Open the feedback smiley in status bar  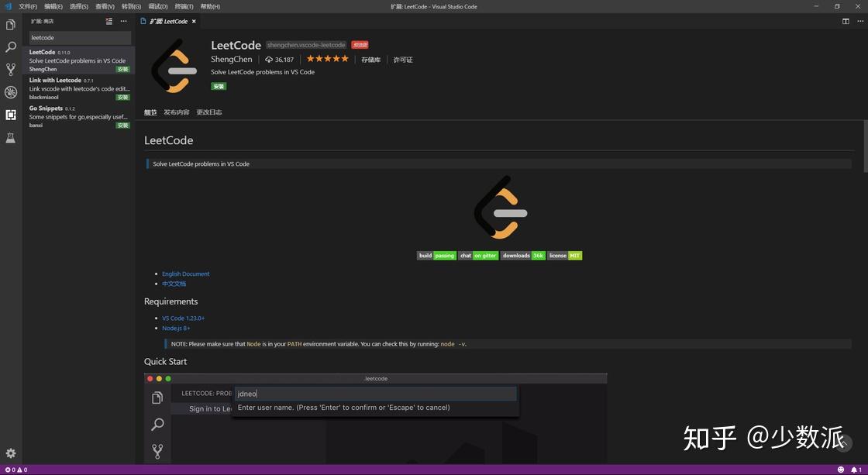click(841, 470)
